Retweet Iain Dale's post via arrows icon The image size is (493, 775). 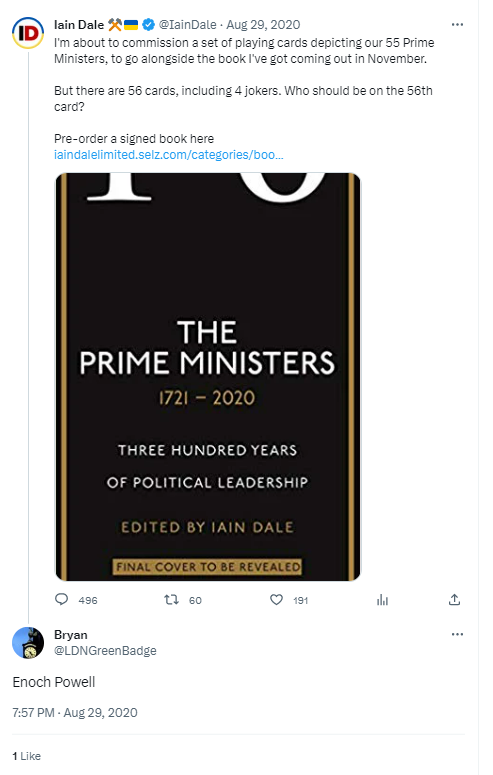click(x=171, y=600)
